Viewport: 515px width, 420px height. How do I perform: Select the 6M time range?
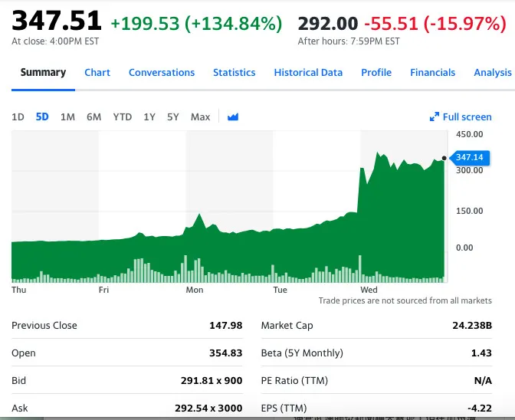[93, 117]
